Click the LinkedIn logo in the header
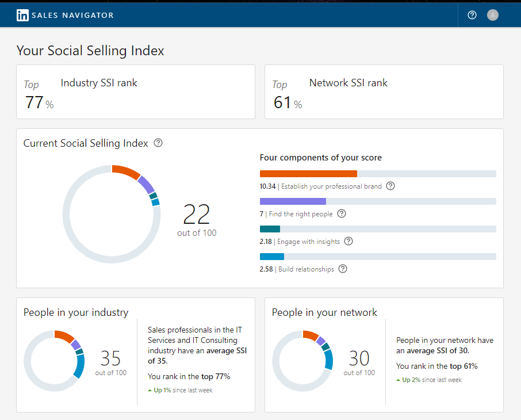The width and height of the screenshot is (521, 420). point(22,15)
